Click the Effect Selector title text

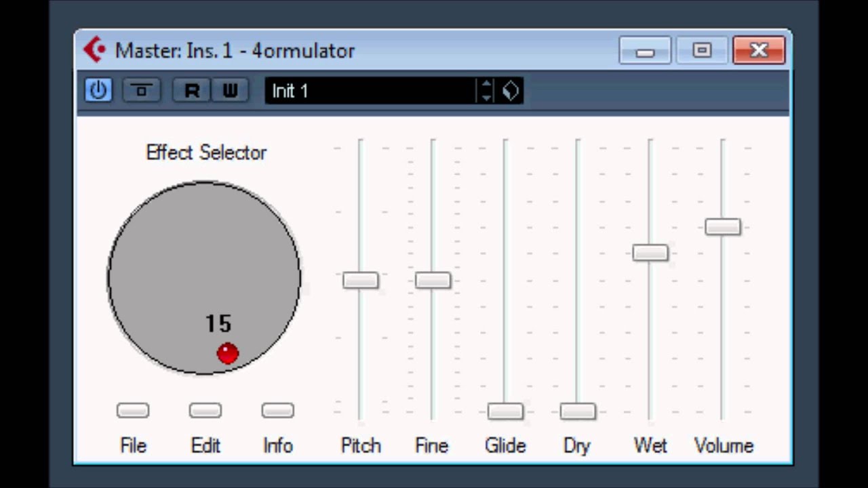click(206, 152)
